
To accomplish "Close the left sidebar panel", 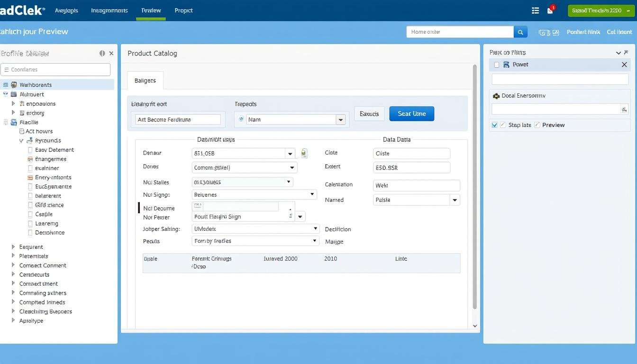I will (x=111, y=54).
